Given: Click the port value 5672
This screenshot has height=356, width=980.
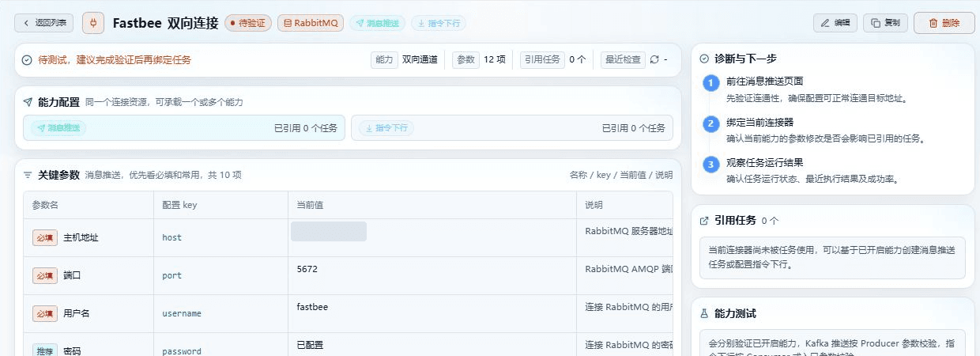Looking at the screenshot, I should click(x=307, y=269).
